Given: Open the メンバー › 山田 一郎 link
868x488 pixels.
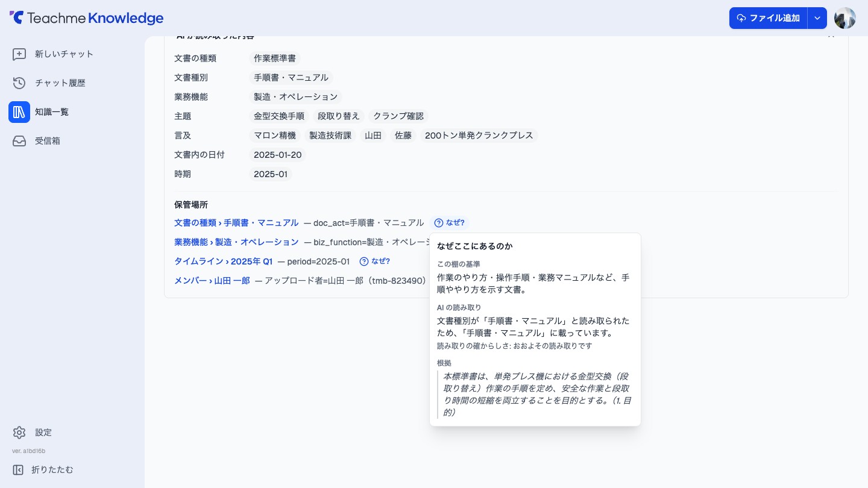Looking at the screenshot, I should coord(212,281).
